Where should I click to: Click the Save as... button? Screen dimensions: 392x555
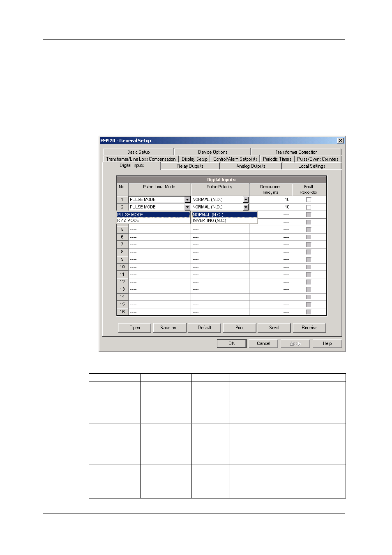point(170,328)
